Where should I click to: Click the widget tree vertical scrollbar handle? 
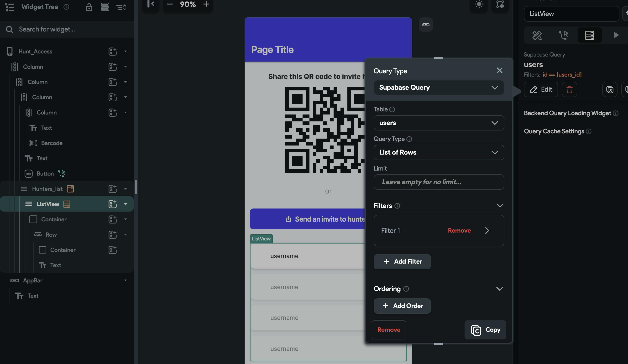pyautogui.click(x=136, y=186)
